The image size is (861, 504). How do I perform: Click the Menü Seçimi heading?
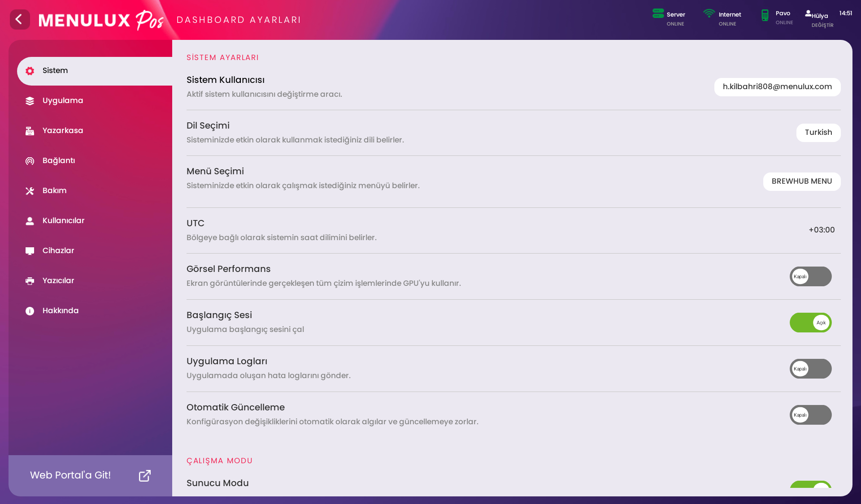(x=215, y=172)
